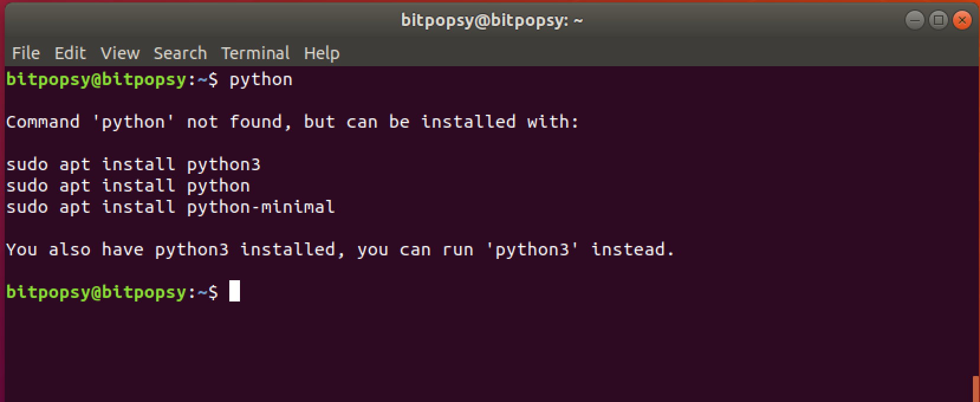
Task: Open the File menu
Action: tap(26, 53)
